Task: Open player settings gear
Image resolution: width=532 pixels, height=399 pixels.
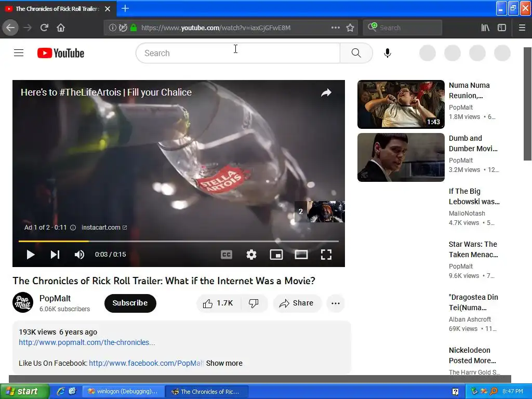Action: tap(251, 255)
